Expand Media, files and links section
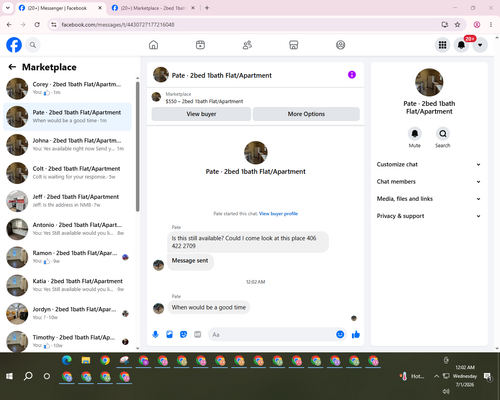 [x=429, y=199]
